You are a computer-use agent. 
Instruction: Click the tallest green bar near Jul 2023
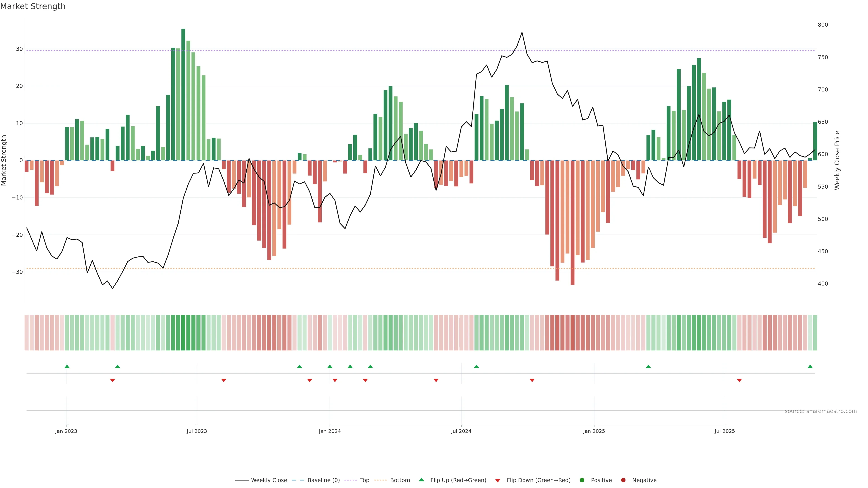point(183,94)
